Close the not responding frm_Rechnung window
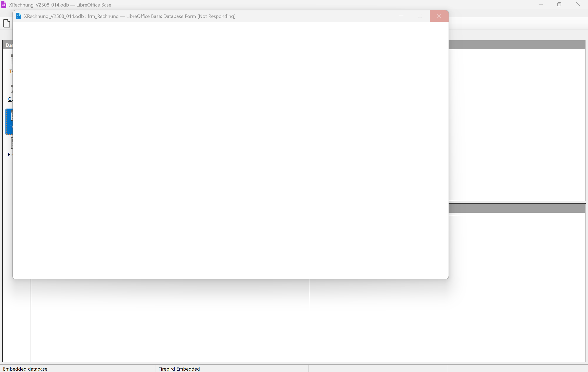Screen dimensions: 588x372 pyautogui.click(x=439, y=16)
